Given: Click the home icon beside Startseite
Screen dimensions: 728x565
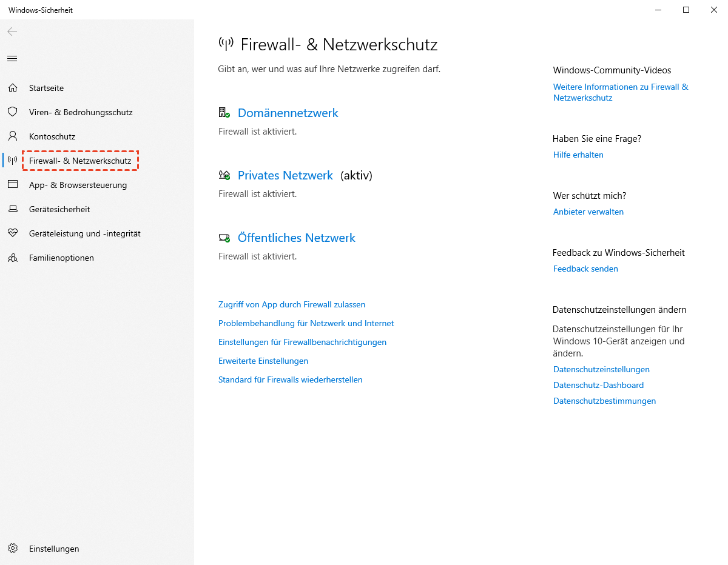Looking at the screenshot, I should (x=12, y=88).
